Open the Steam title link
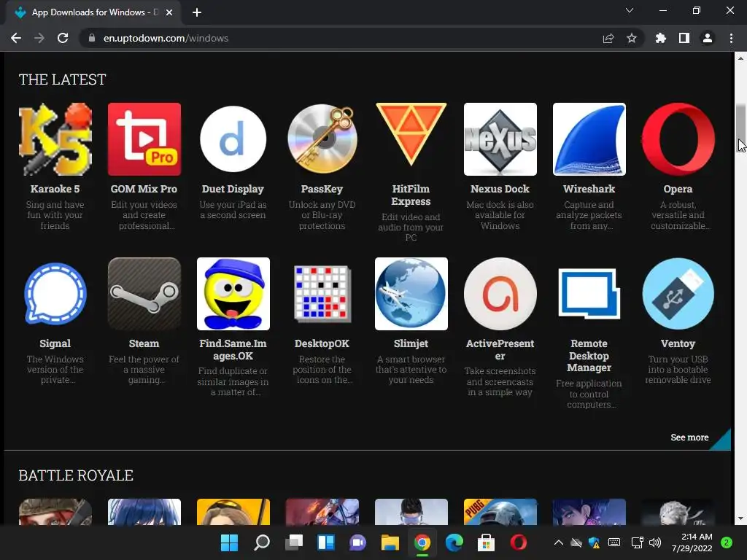This screenshot has height=560, width=747. click(144, 343)
